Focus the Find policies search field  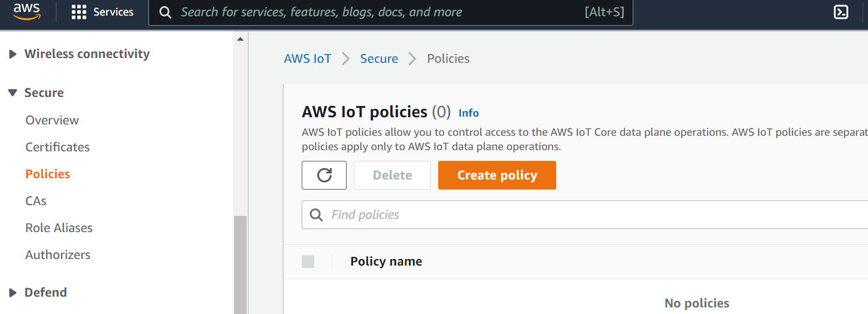(585, 215)
